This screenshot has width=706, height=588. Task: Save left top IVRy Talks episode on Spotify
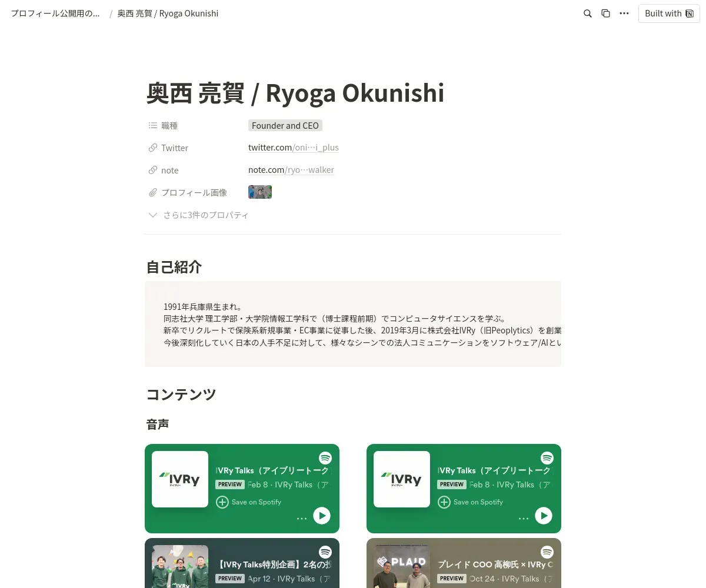pyautogui.click(x=249, y=502)
